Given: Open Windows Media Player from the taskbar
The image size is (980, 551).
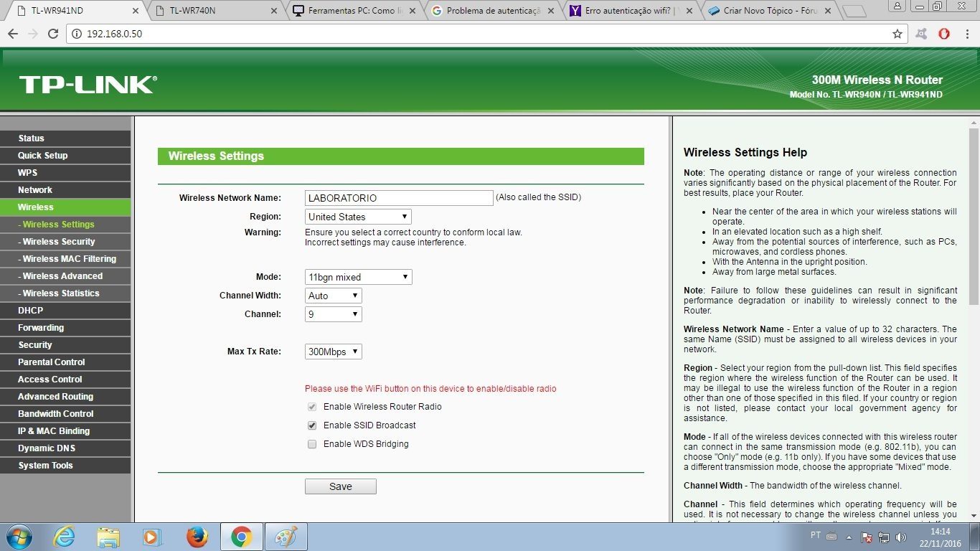Looking at the screenshot, I should (x=152, y=537).
